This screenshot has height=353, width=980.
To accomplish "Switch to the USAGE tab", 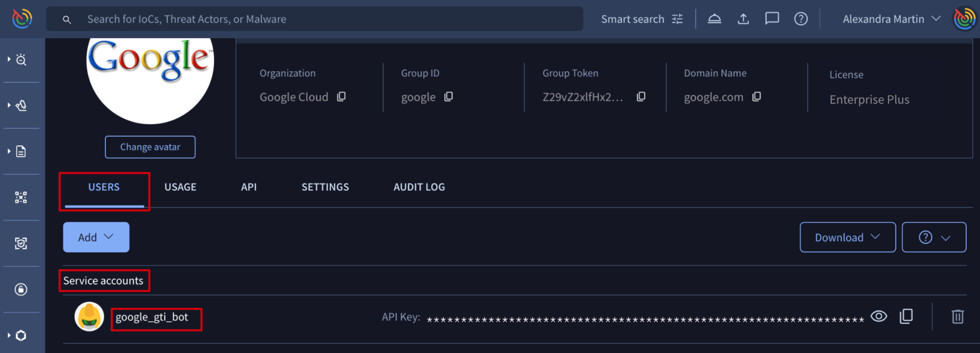I will coord(180,187).
